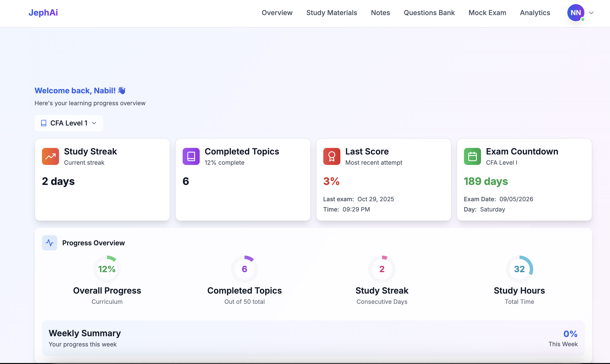This screenshot has width=610, height=364.
Task: Click the NN user avatar
Action: pos(575,13)
